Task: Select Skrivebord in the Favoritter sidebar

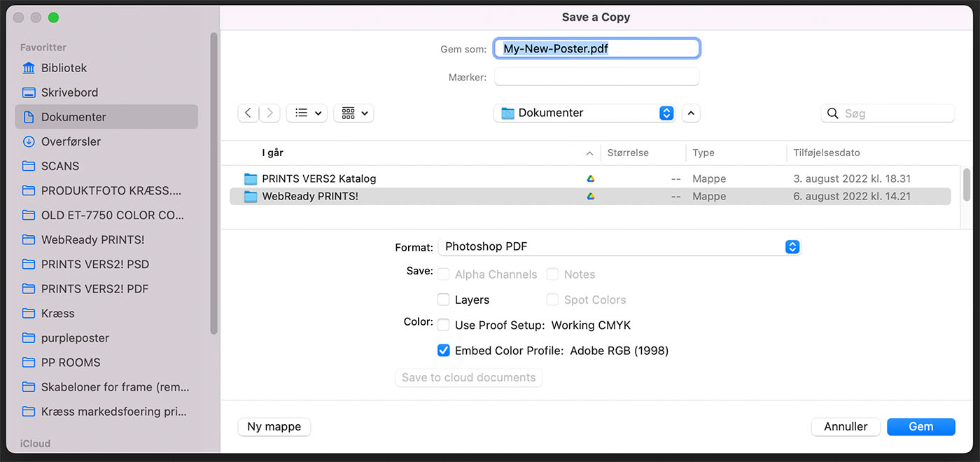Action: (69, 92)
